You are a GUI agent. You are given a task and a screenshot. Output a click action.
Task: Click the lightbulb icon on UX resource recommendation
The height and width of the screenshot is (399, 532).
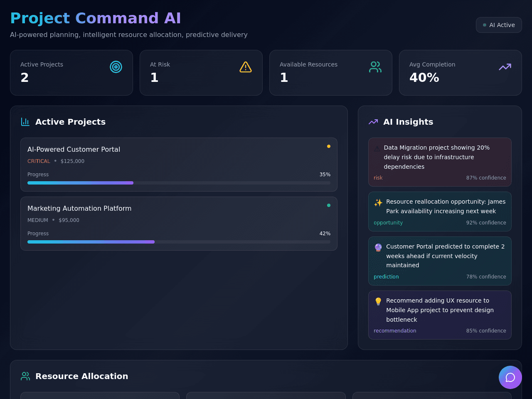pyautogui.click(x=378, y=301)
